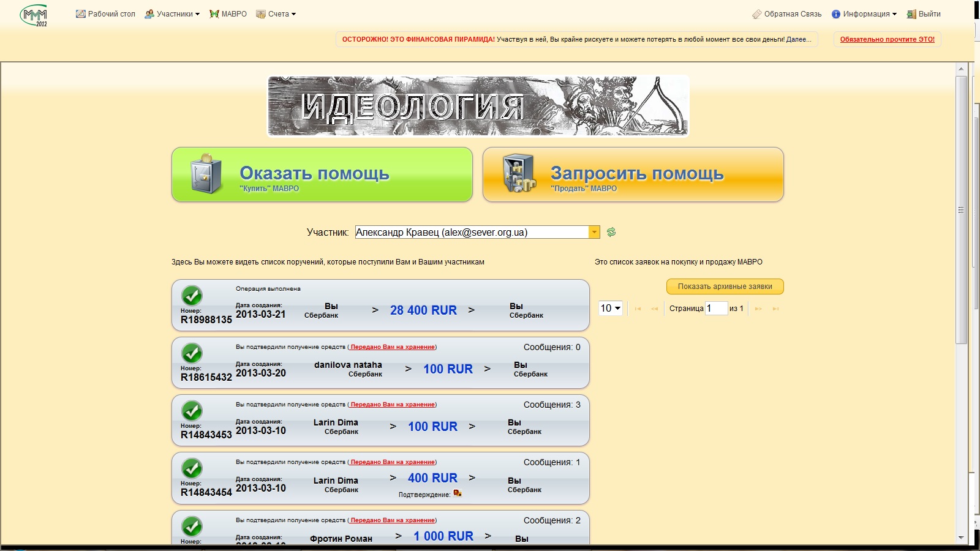
Task: Click the vertical scrollbar thumb
Action: (x=961, y=210)
